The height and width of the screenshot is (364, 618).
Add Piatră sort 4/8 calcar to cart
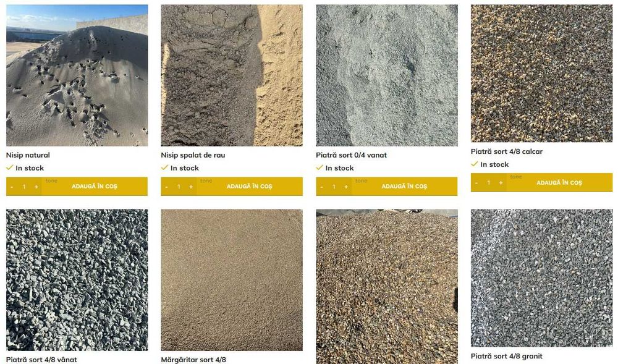(559, 183)
